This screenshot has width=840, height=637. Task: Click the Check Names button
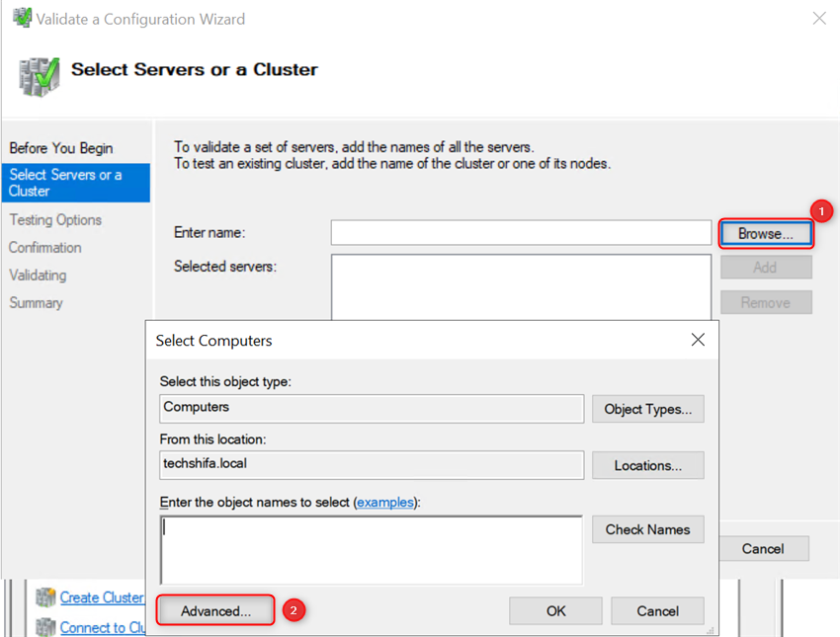[647, 529]
